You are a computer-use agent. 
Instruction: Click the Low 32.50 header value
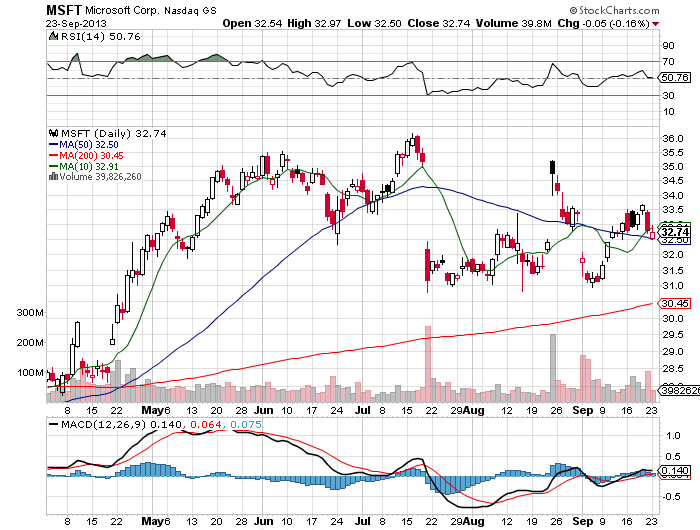[x=374, y=23]
